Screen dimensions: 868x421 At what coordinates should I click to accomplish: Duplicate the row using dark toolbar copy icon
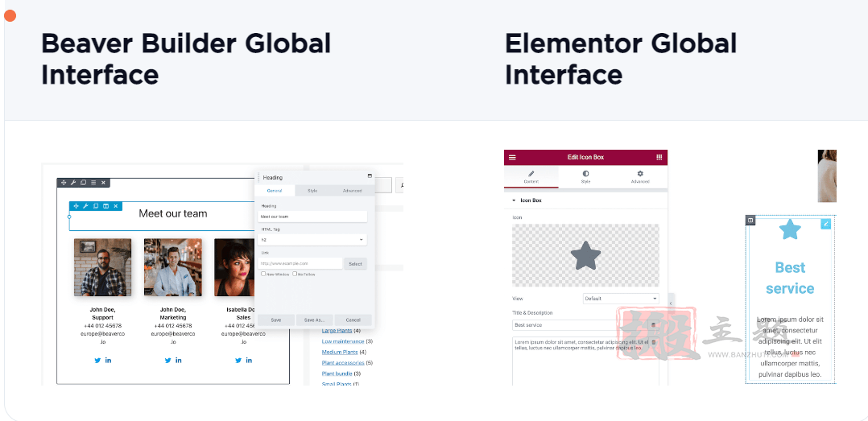(x=84, y=183)
